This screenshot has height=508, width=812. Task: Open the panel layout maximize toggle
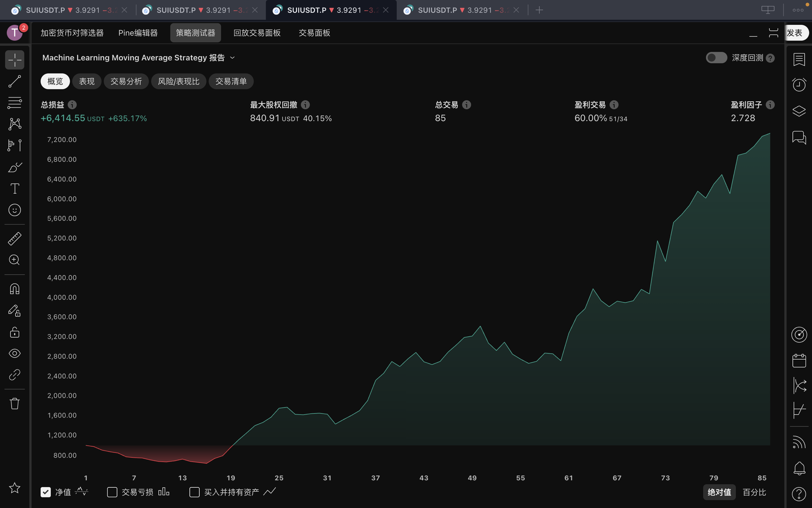tap(773, 33)
